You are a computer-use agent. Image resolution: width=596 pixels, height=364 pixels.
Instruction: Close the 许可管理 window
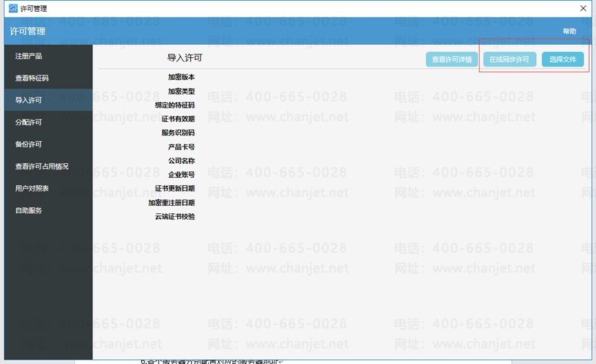click(x=583, y=8)
